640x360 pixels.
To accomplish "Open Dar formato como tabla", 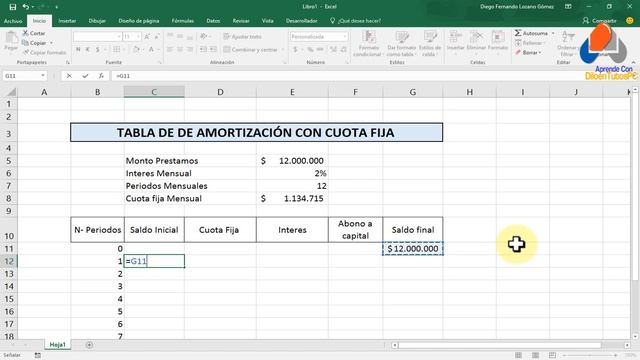I will pos(401,44).
